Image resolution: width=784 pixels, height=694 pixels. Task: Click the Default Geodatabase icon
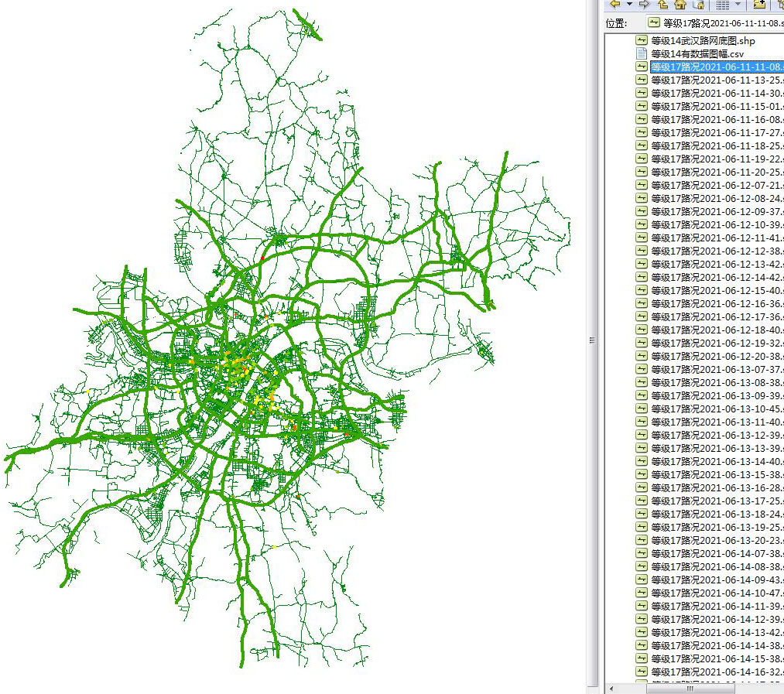click(x=698, y=4)
